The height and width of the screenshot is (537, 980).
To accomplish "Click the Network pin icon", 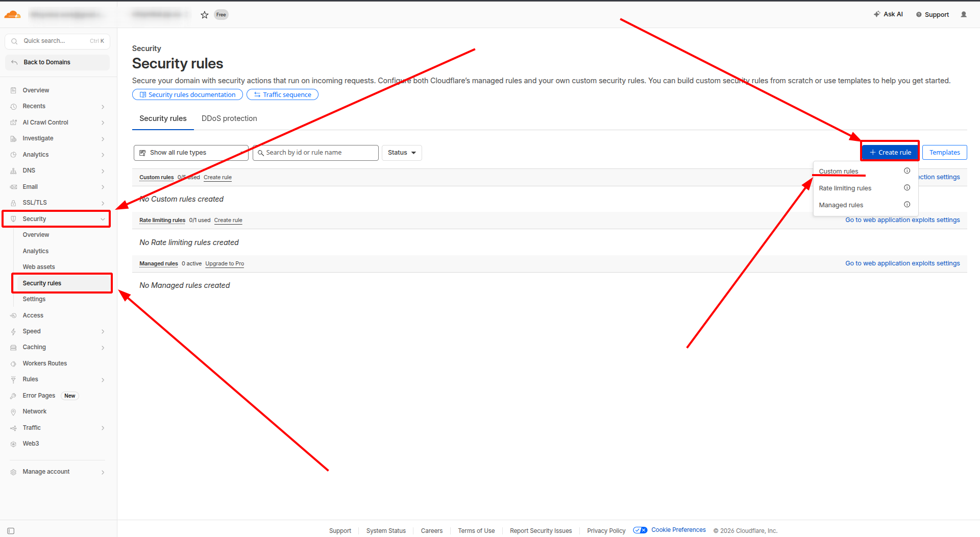I will (14, 412).
